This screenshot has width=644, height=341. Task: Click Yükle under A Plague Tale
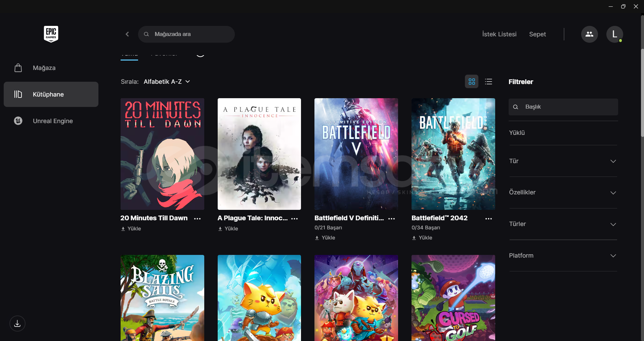228,229
